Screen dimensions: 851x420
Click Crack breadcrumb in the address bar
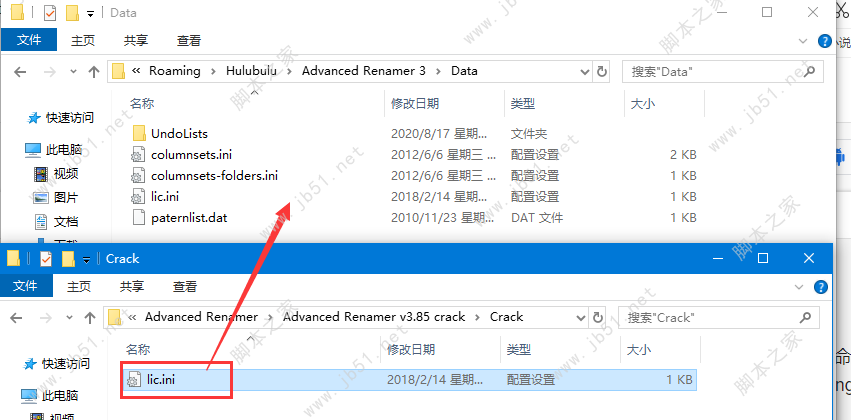(506, 317)
